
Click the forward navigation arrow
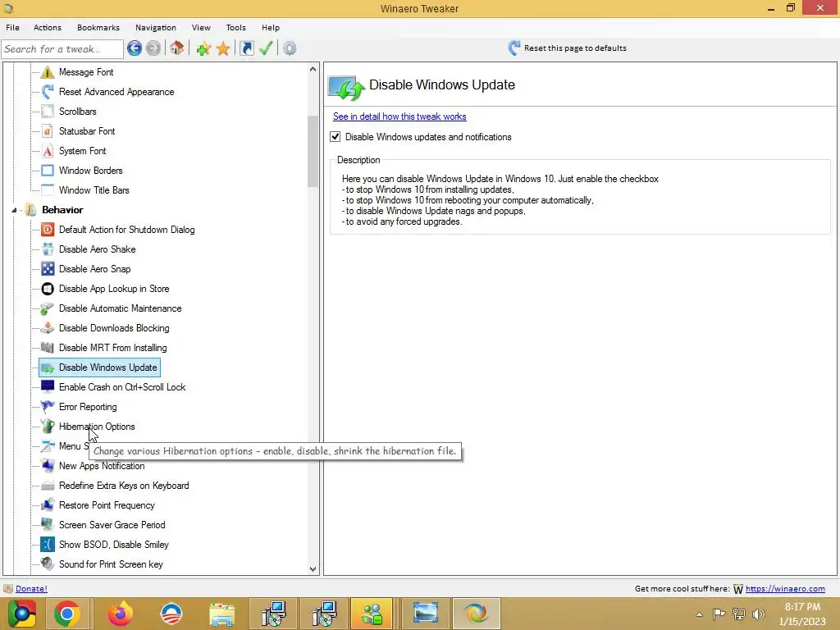[153, 48]
